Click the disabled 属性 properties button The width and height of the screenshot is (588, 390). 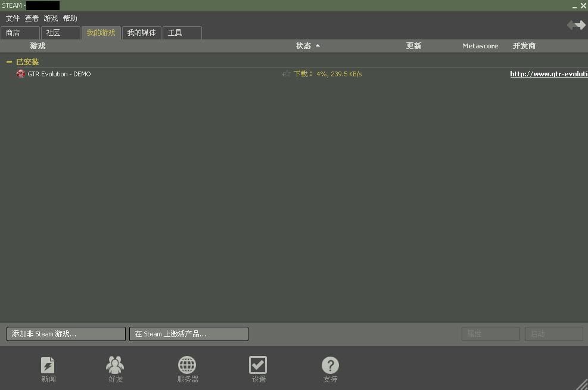click(490, 334)
